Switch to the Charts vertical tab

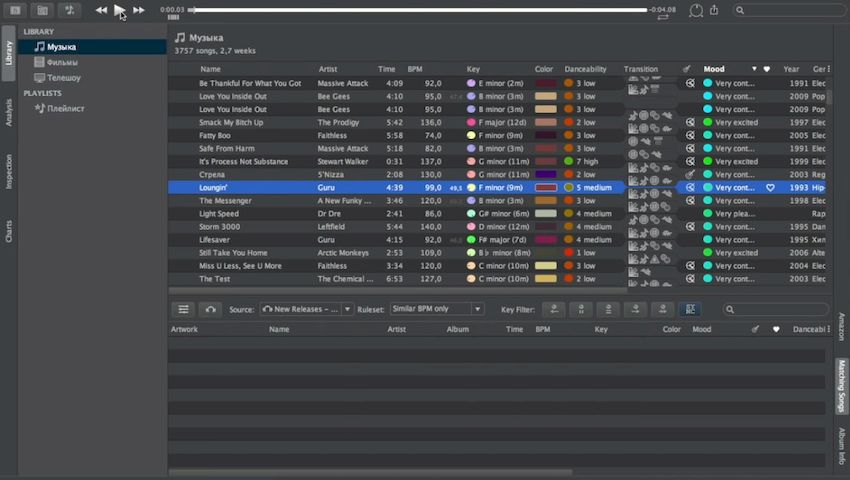coord(8,231)
